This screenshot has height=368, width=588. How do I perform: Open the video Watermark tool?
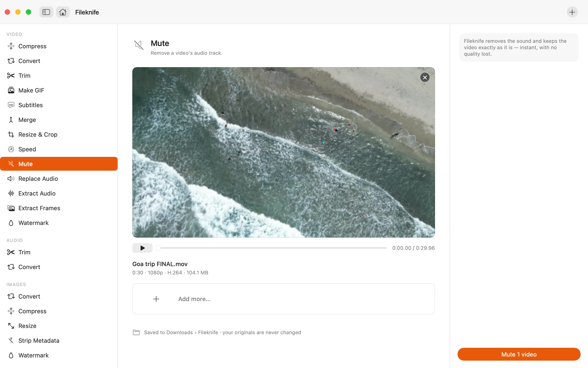pyautogui.click(x=59, y=223)
